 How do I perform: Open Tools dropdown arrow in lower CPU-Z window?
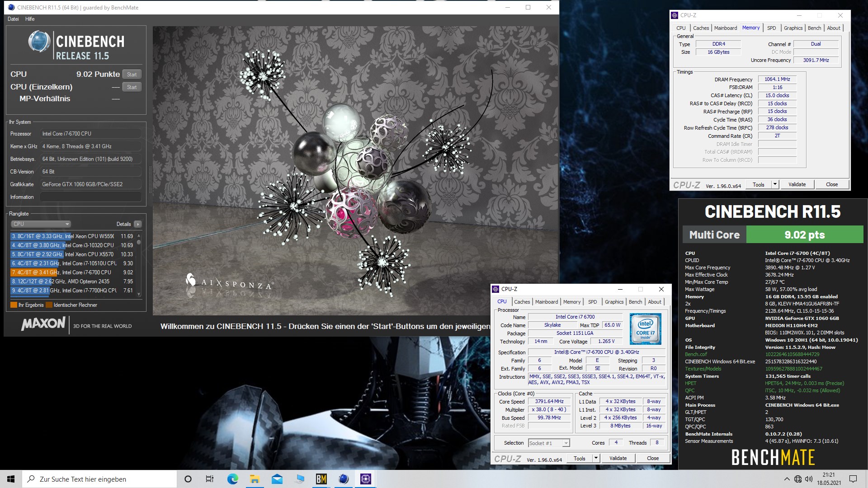tap(596, 459)
